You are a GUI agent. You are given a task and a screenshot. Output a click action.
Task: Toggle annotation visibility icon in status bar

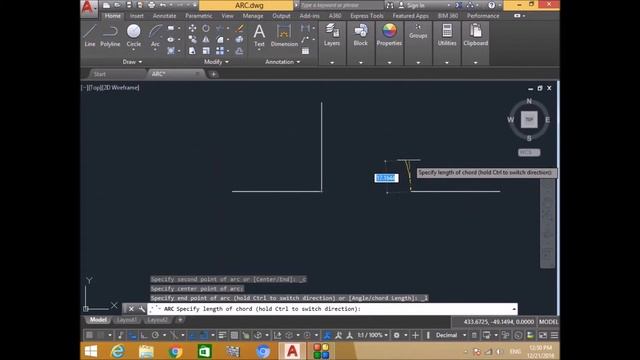pyautogui.click(x=327, y=335)
